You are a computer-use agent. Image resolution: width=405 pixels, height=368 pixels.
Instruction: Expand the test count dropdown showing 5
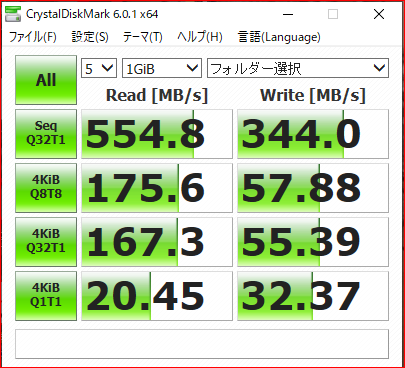(99, 68)
